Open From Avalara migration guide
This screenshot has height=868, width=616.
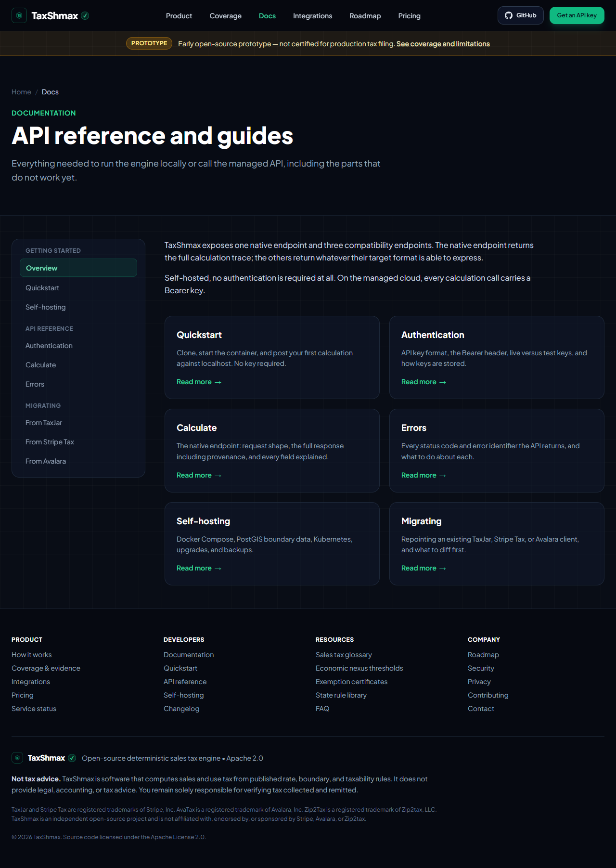pyautogui.click(x=78, y=461)
